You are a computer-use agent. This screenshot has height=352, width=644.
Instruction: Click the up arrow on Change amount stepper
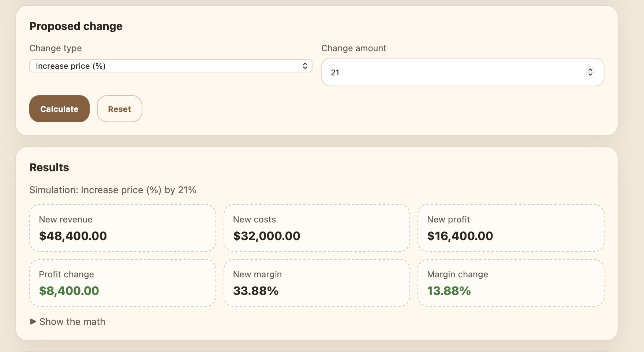(590, 70)
